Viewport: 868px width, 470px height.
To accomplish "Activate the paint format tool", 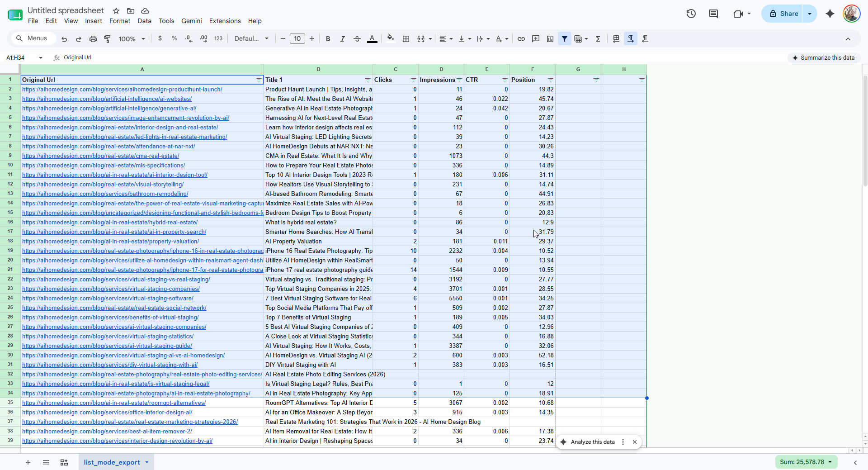I will (x=107, y=39).
